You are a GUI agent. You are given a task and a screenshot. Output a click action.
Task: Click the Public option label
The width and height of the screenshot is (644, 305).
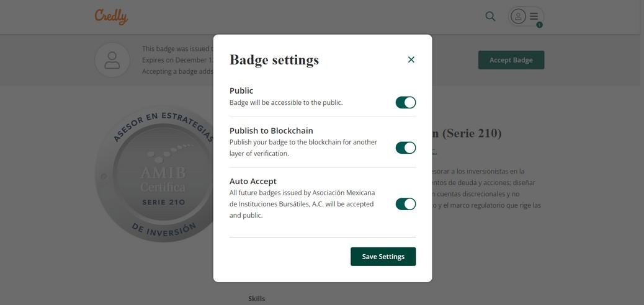pyautogui.click(x=241, y=91)
